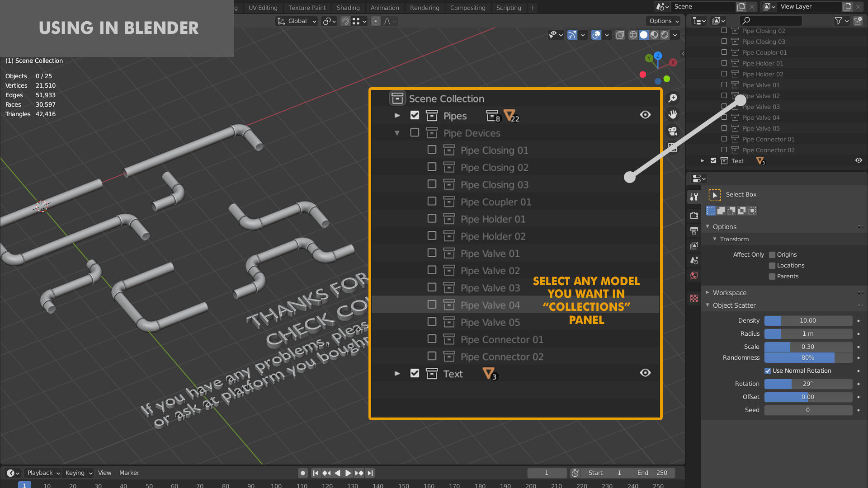Open the Keying menu in timeline
Image resolution: width=868 pixels, height=488 pixels.
pos(79,473)
